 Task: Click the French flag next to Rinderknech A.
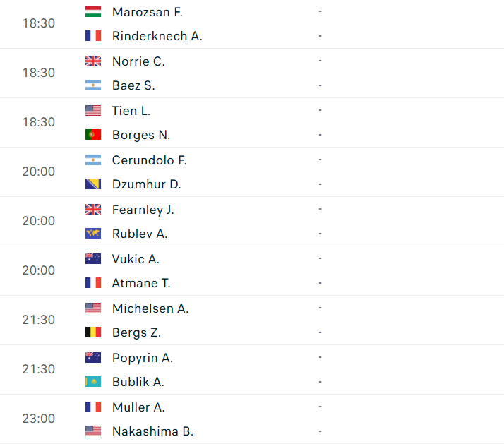coord(93,36)
